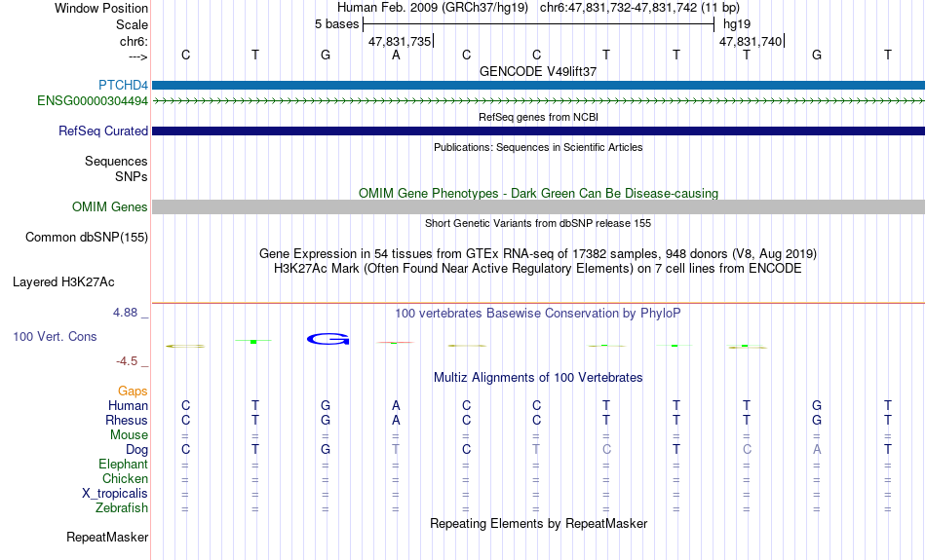Viewport: 926px width, 560px height.
Task: Click Publications: Sequences in Scientific Articles title
Action: pyautogui.click(x=538, y=147)
